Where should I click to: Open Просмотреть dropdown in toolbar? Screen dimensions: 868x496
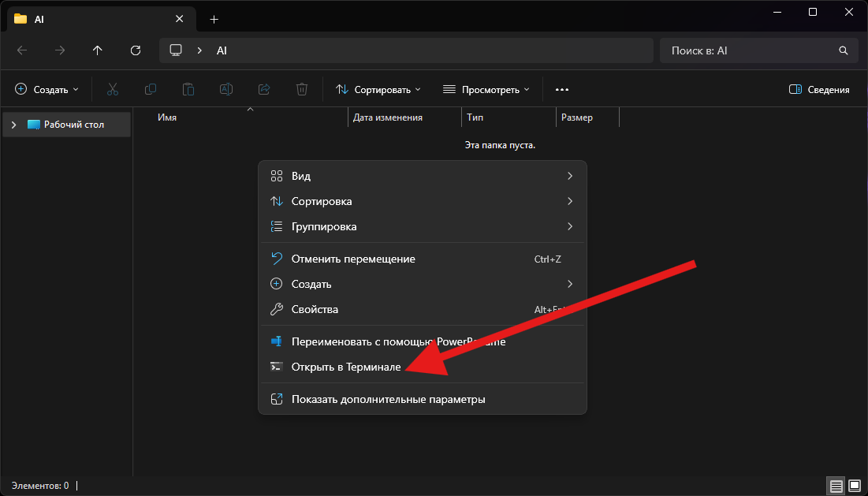[x=486, y=89]
